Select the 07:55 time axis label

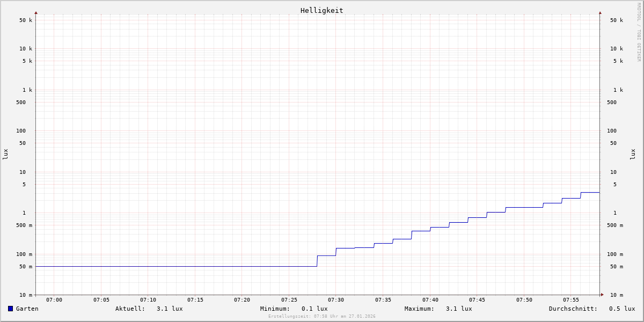[571, 300]
